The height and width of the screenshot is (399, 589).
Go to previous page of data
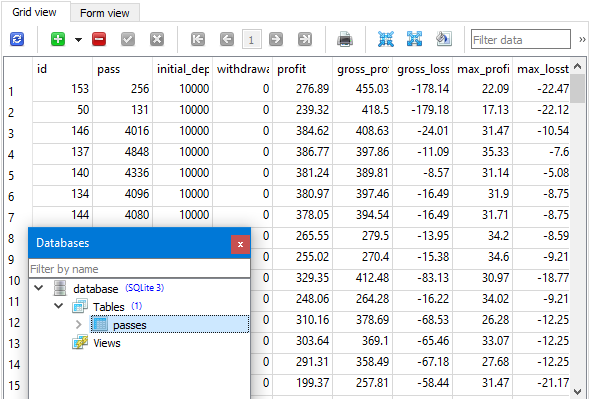(227, 39)
